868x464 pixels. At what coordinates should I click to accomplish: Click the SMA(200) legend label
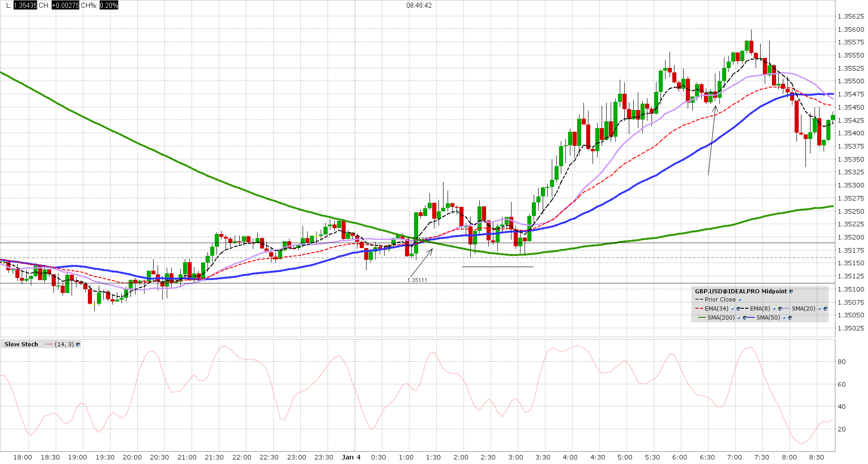pyautogui.click(x=721, y=318)
